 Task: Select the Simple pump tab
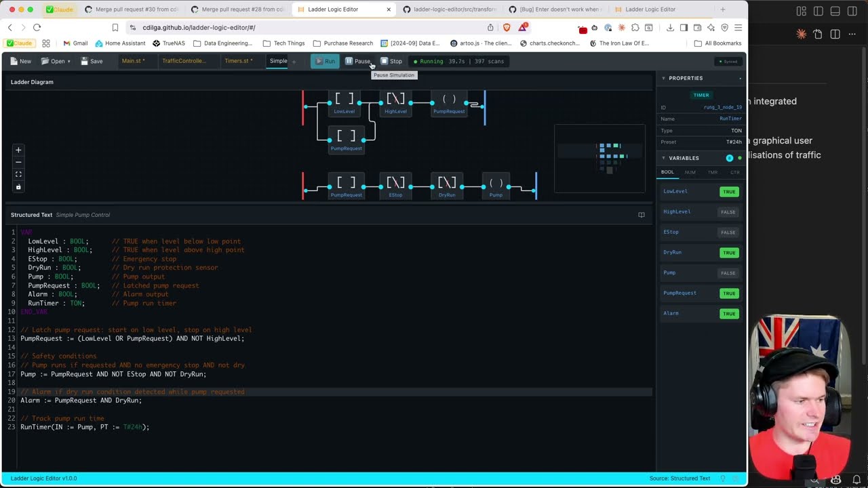(x=278, y=61)
